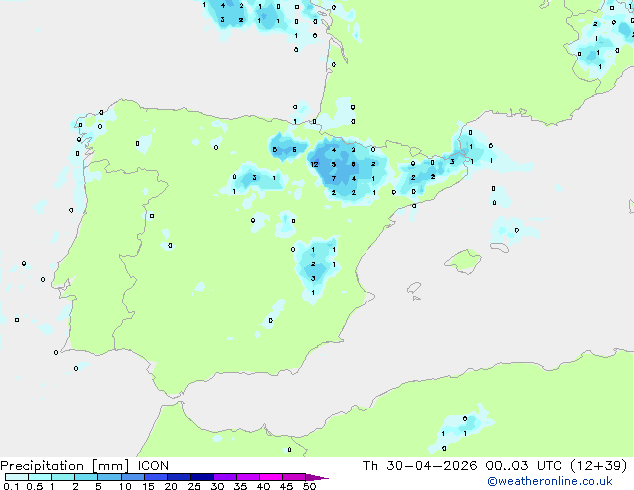The height and width of the screenshot is (490, 634).
Task: Select the ICON model name label
Action: coord(153,466)
